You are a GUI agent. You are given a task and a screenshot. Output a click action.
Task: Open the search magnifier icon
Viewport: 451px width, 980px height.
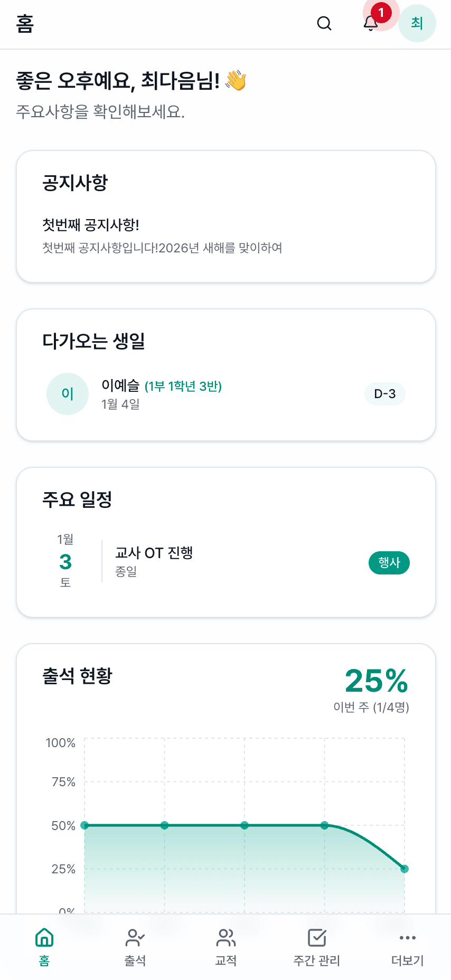click(x=324, y=24)
